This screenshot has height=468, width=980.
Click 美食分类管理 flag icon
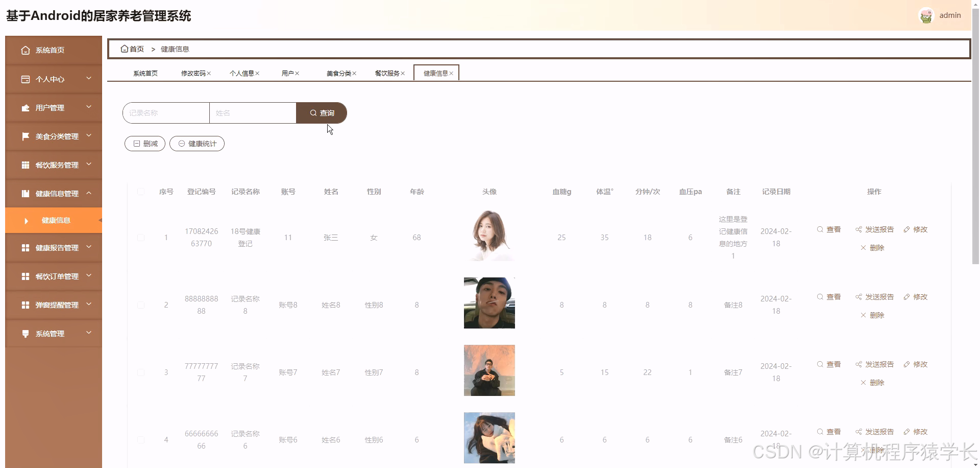click(26, 136)
